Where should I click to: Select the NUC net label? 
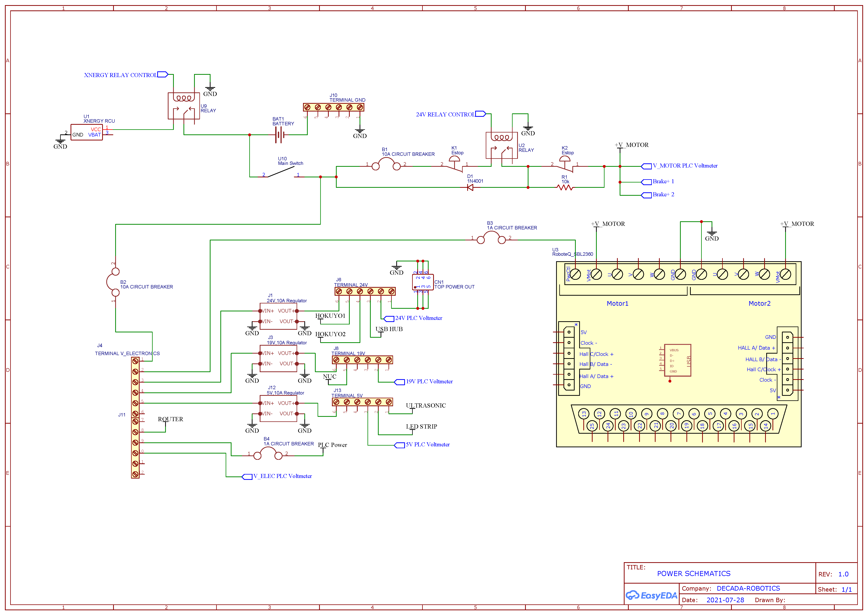(329, 376)
